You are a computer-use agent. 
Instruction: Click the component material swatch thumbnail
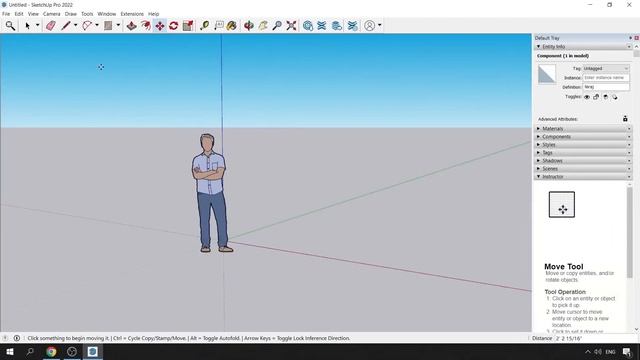click(547, 74)
